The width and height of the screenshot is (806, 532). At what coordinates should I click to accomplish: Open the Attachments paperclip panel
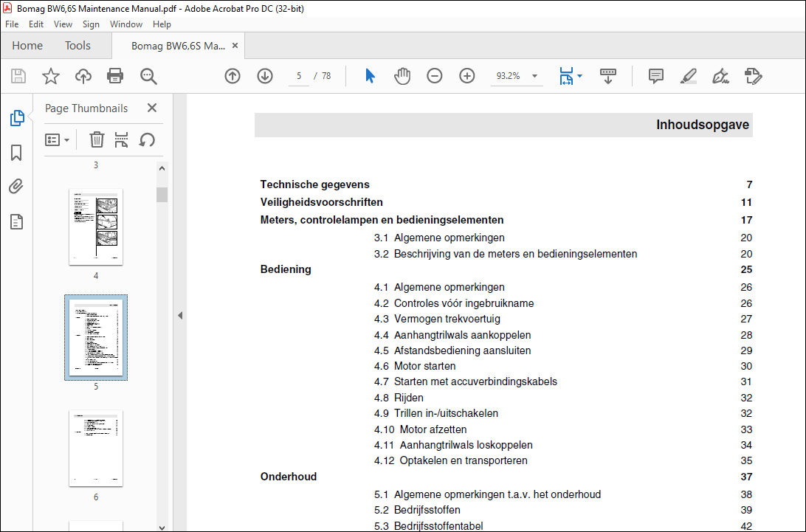(16, 186)
